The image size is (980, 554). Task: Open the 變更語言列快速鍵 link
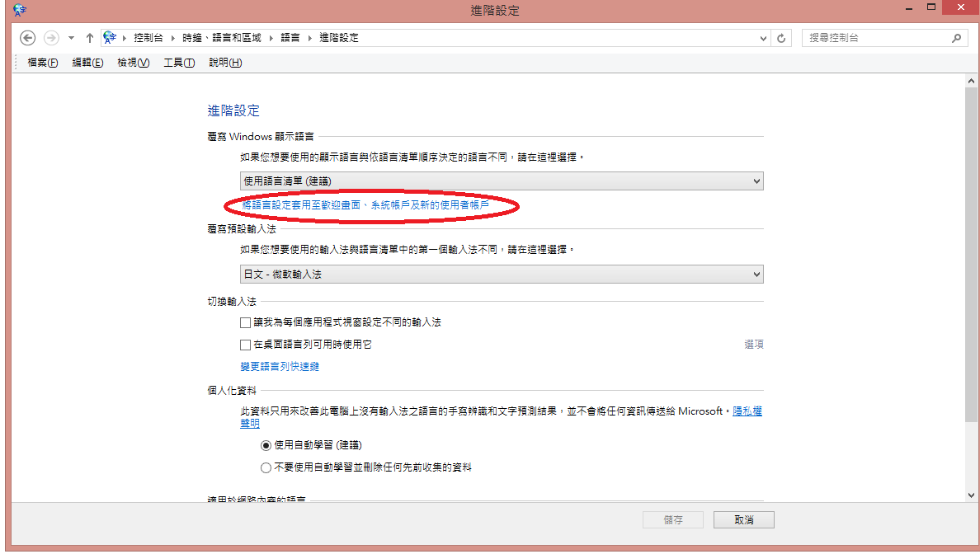(x=280, y=366)
